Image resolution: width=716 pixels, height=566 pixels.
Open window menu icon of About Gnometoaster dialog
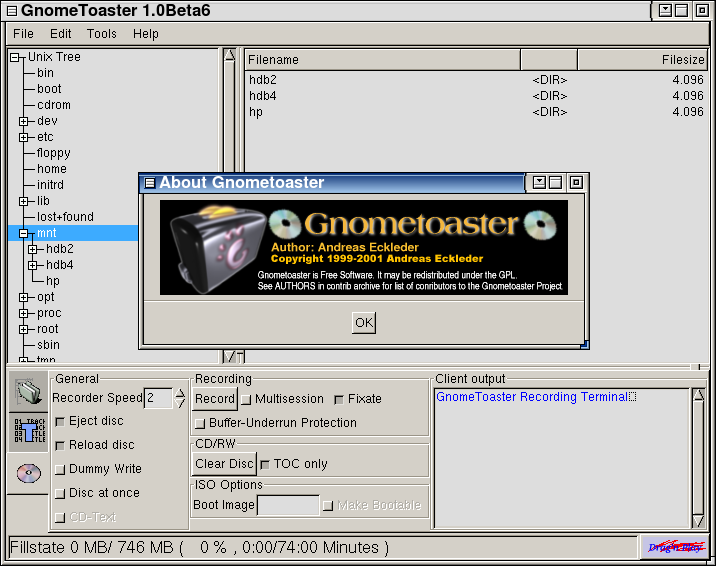[150, 183]
